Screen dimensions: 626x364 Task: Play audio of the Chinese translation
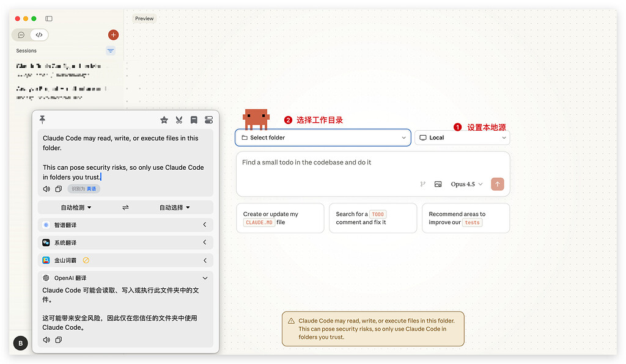coord(46,340)
